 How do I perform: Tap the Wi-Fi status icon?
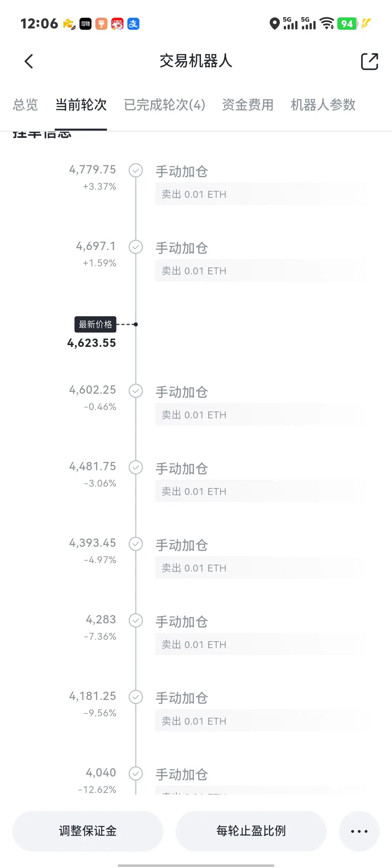coord(327,24)
